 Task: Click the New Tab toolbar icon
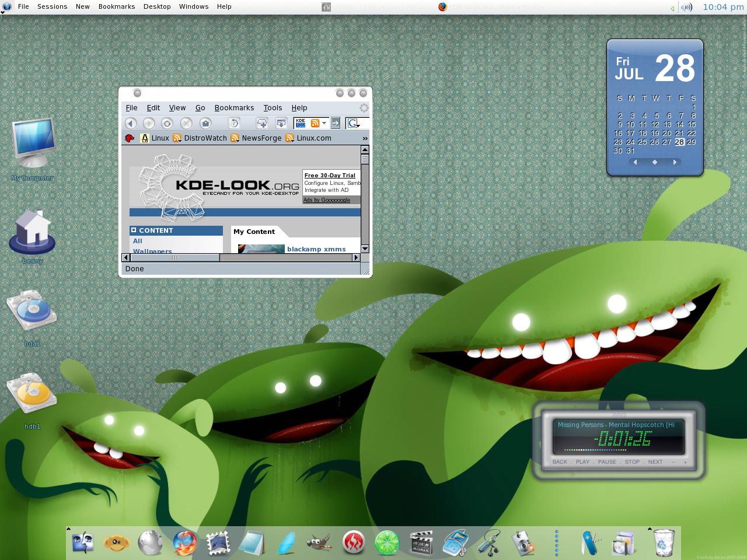click(262, 123)
